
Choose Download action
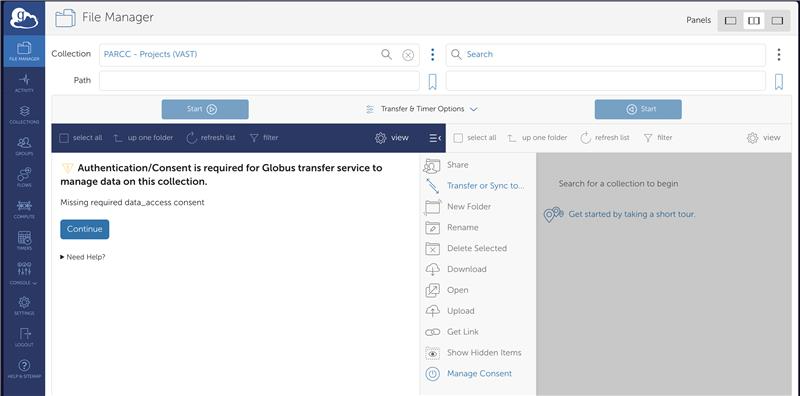tap(456, 269)
